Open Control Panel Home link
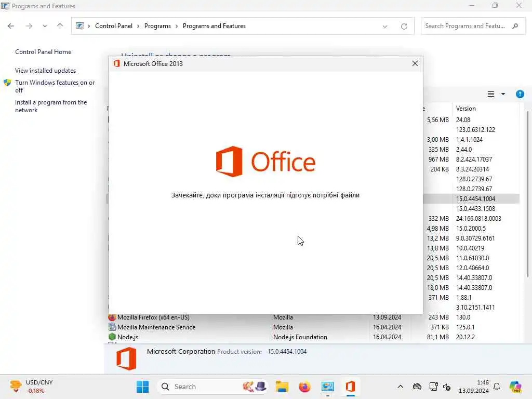532x399 pixels. (43, 52)
